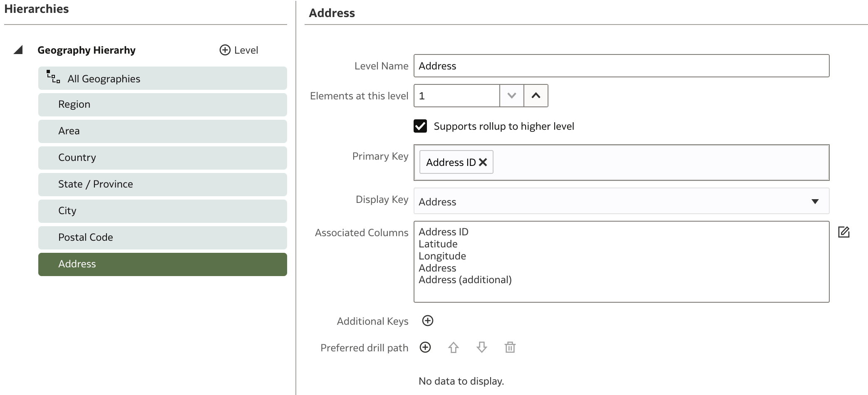The width and height of the screenshot is (868, 395).
Task: Select Address (additional) in Associated Columns
Action: [x=465, y=280]
